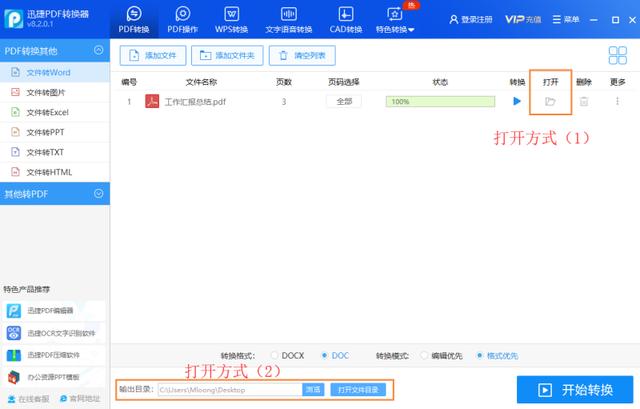Open 迅捷PDF压缩软件 product
640x409 pixels.
[53, 355]
